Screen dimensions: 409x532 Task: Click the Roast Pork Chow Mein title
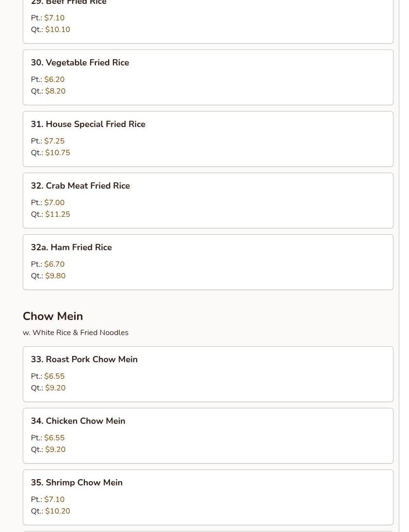(84, 359)
